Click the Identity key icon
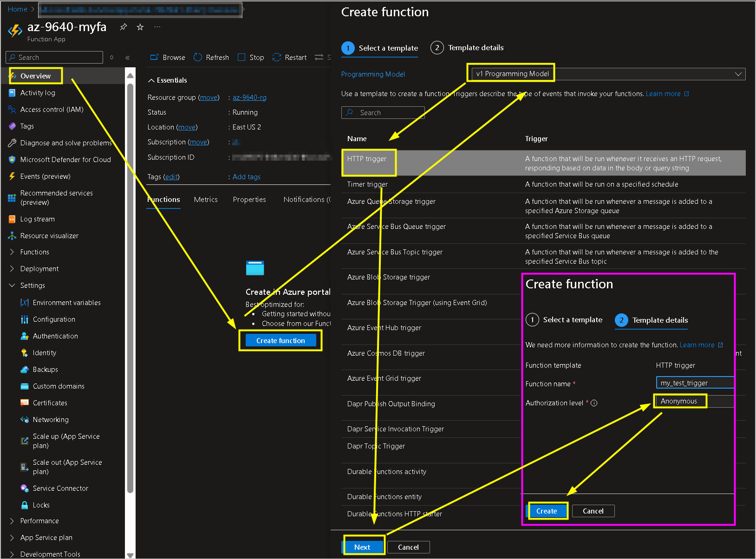 (25, 353)
